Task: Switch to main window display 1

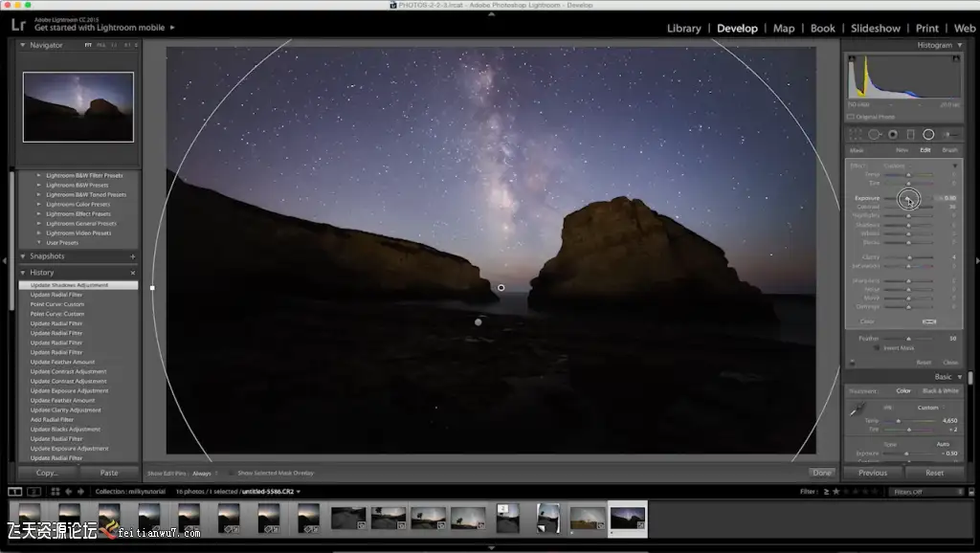Action: pyautogui.click(x=15, y=492)
